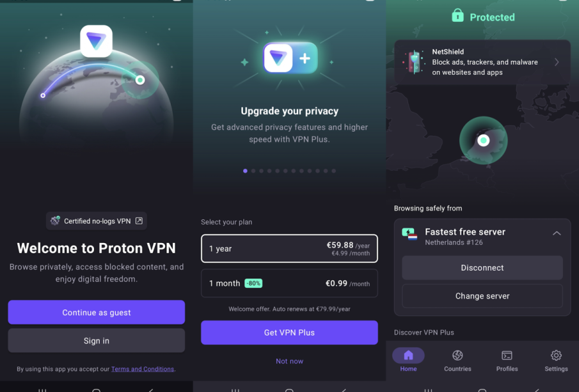The width and height of the screenshot is (579, 392).
Task: Collapse the Fastest free server card chevron
Action: (557, 233)
